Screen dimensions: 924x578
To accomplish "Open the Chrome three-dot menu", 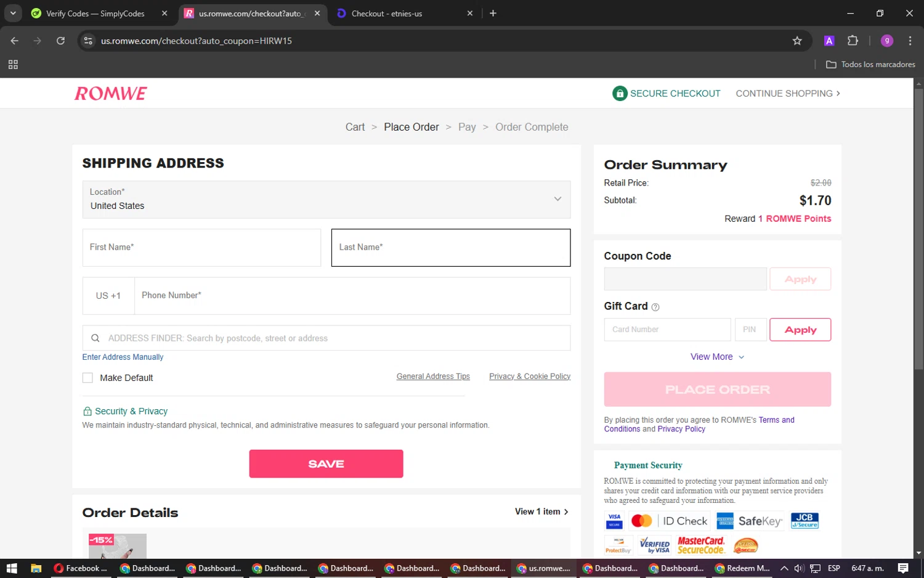I will (910, 41).
